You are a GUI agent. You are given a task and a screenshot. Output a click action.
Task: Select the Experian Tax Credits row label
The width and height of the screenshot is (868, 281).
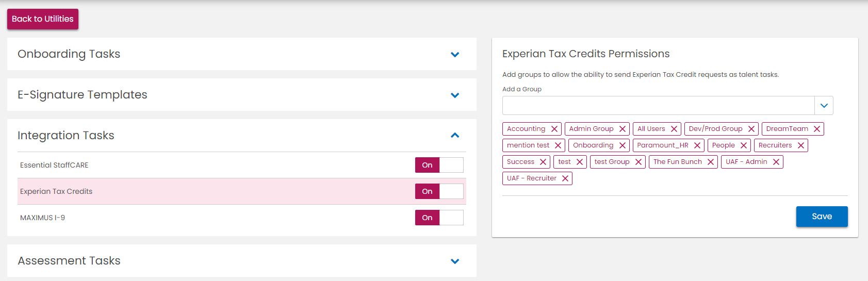coord(56,191)
